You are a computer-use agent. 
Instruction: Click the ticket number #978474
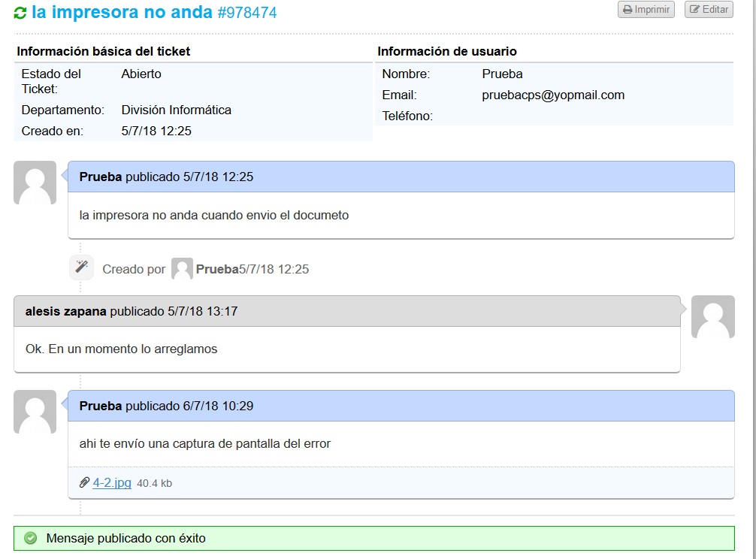(246, 14)
